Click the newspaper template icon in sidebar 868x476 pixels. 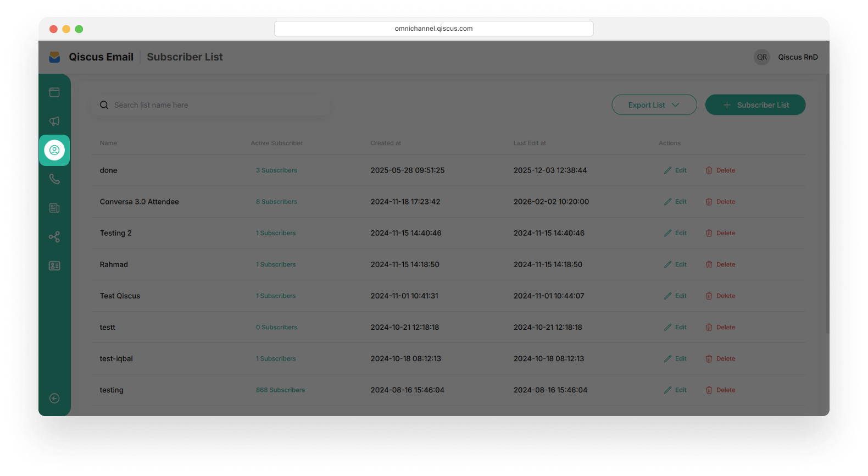[54, 208]
